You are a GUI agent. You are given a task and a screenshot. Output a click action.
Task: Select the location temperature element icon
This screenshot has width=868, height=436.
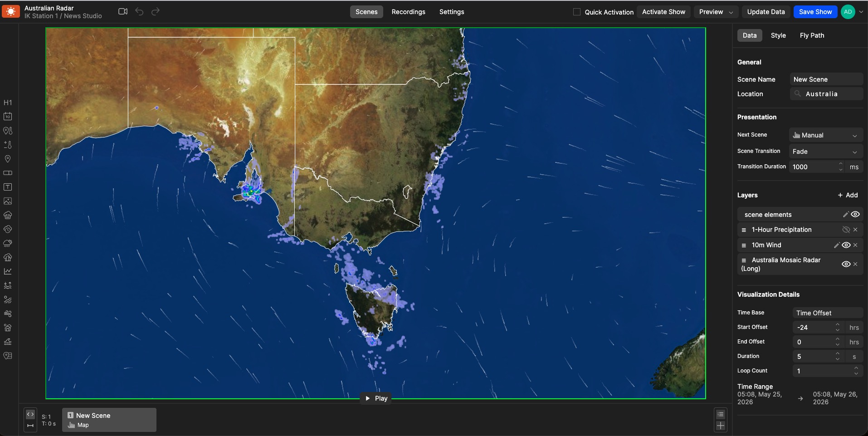pos(8,131)
